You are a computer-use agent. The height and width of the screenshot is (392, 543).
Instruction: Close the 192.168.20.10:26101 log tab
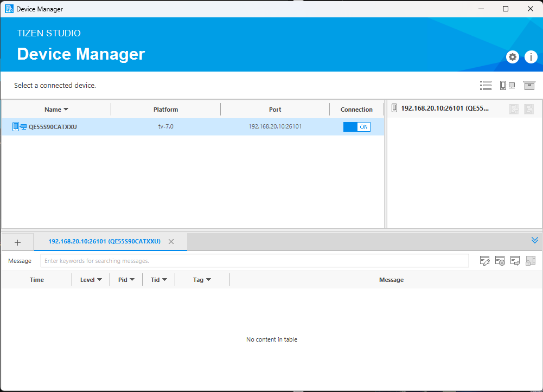[171, 242]
